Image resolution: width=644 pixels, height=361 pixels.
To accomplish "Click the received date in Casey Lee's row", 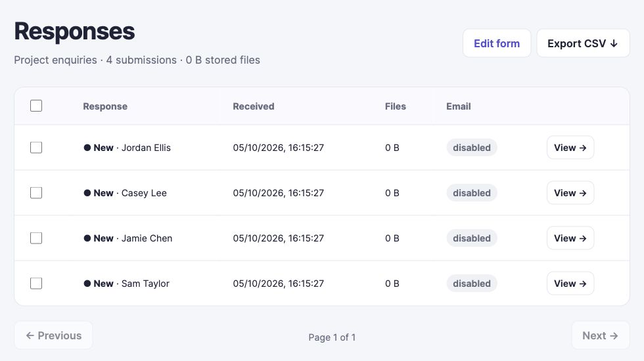I will (x=279, y=193).
